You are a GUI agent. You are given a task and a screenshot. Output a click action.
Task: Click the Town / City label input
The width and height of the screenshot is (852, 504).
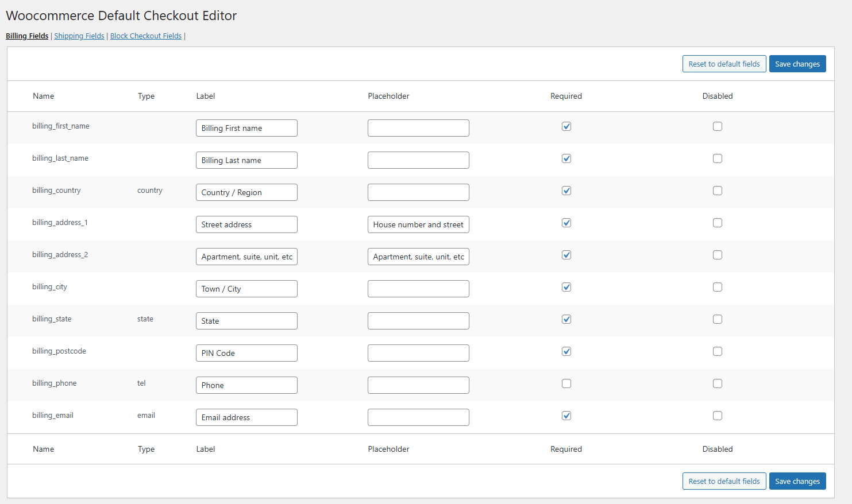[x=246, y=289]
